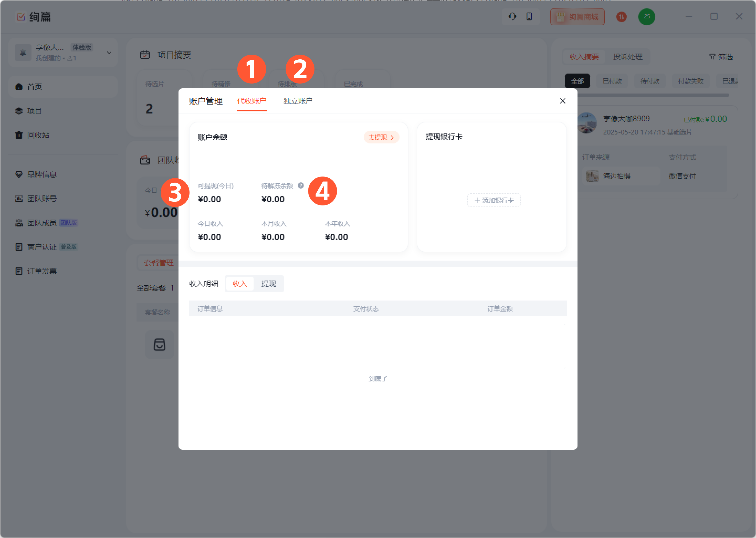Toggle income details to 提现
756x538 pixels.
pos(269,283)
